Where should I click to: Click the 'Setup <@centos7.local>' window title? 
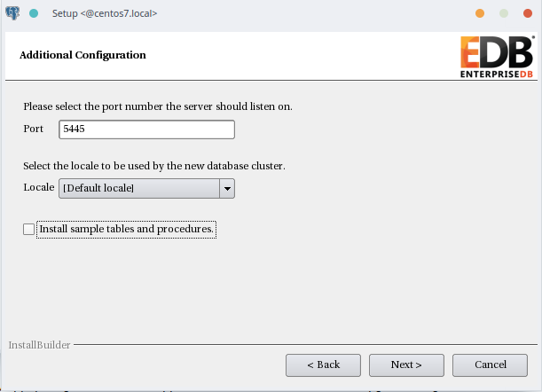tap(105, 13)
